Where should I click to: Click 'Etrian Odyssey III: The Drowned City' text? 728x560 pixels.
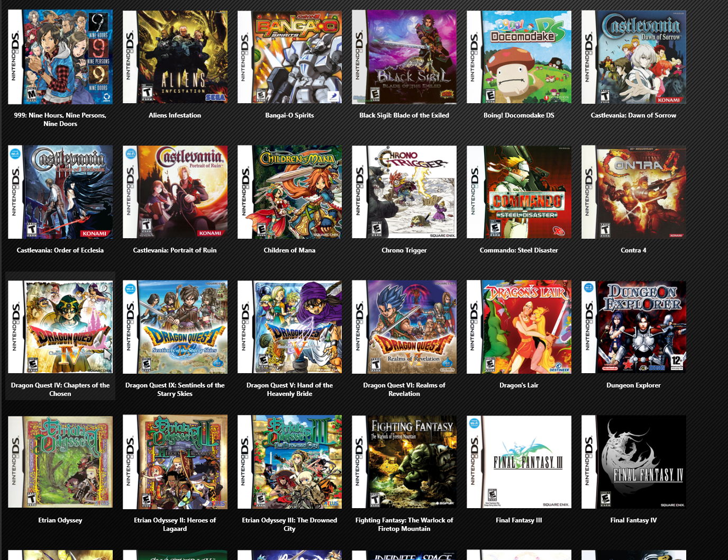tap(289, 525)
